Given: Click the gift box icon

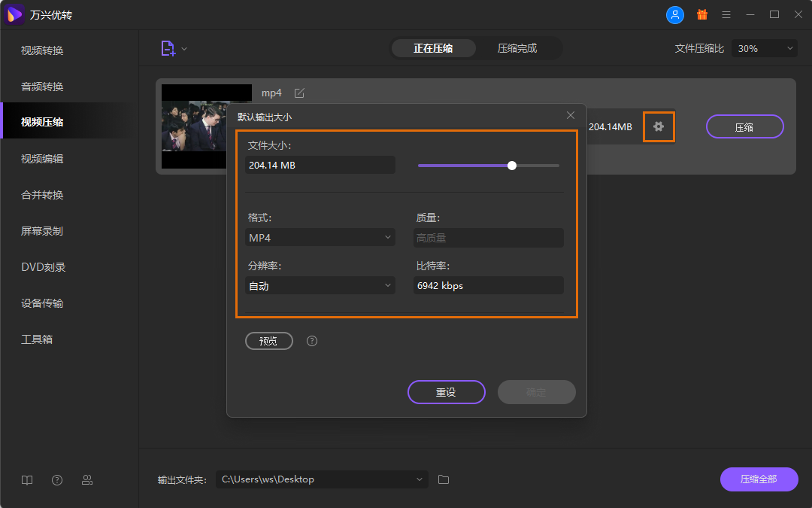Looking at the screenshot, I should pyautogui.click(x=702, y=15).
